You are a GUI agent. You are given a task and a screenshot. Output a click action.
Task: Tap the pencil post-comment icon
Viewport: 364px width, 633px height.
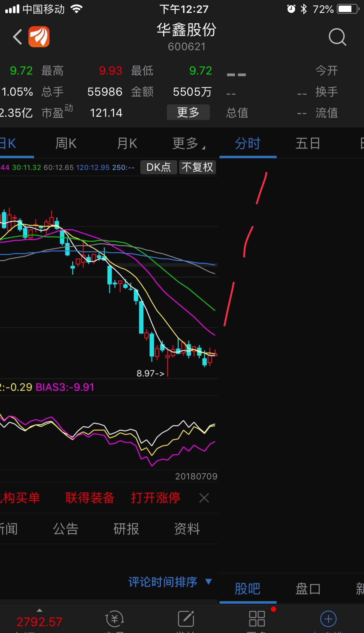pos(186,618)
